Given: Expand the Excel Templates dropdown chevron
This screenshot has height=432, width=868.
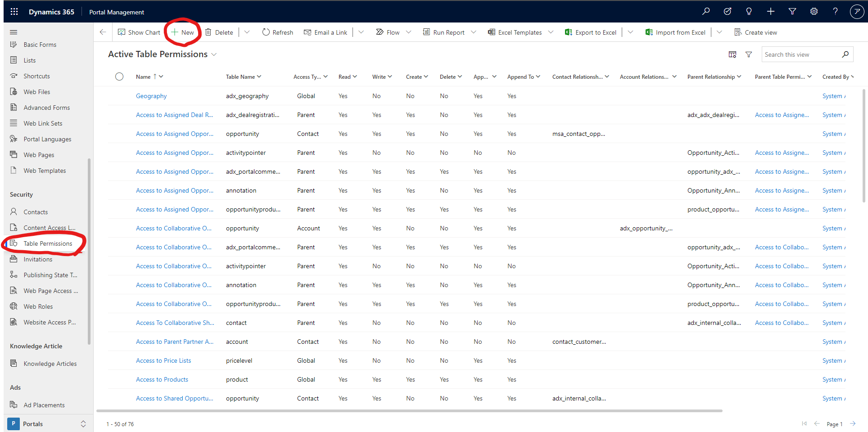Looking at the screenshot, I should 551,32.
